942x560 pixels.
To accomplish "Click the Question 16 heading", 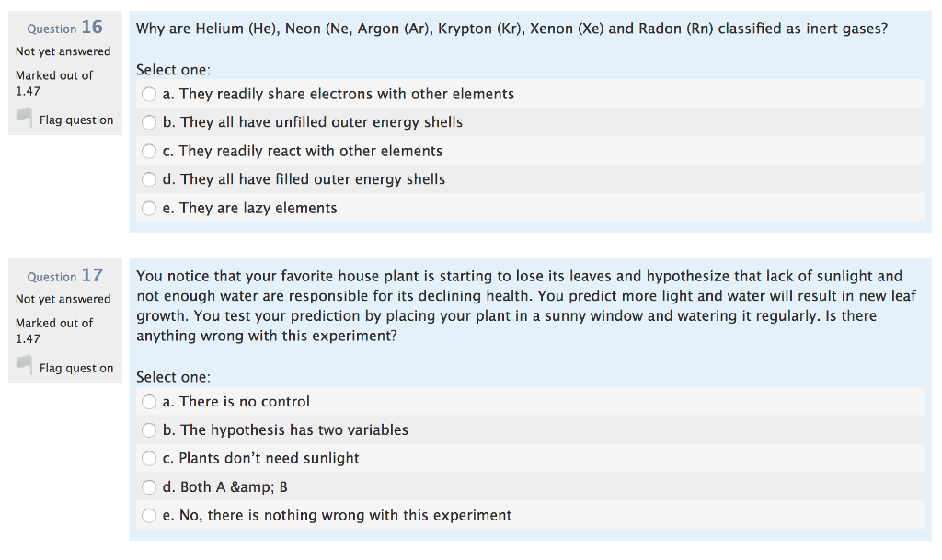I will pos(63,28).
